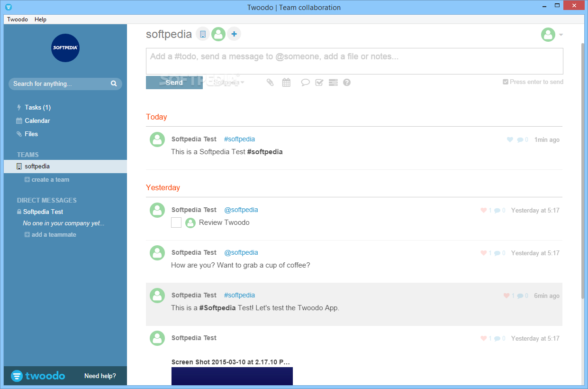This screenshot has height=389, width=588.
Task: Click #softpedia tag in the 1min ago post header
Action: pyautogui.click(x=239, y=139)
